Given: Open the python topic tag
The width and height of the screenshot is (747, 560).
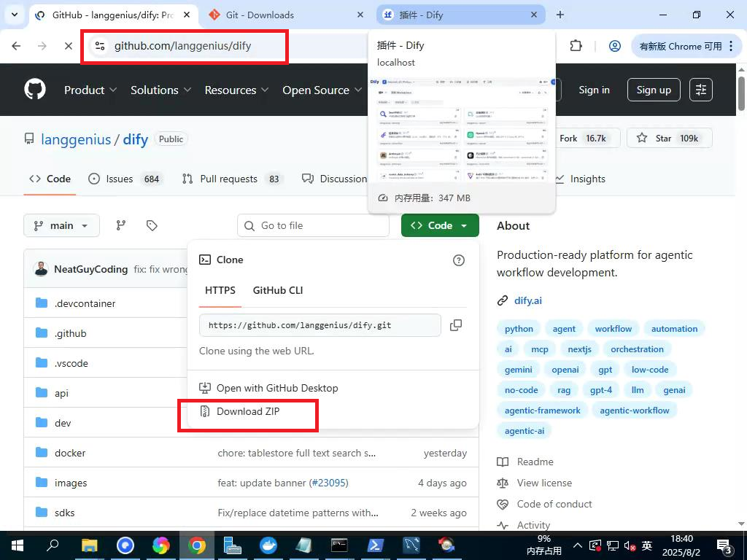Looking at the screenshot, I should point(519,329).
